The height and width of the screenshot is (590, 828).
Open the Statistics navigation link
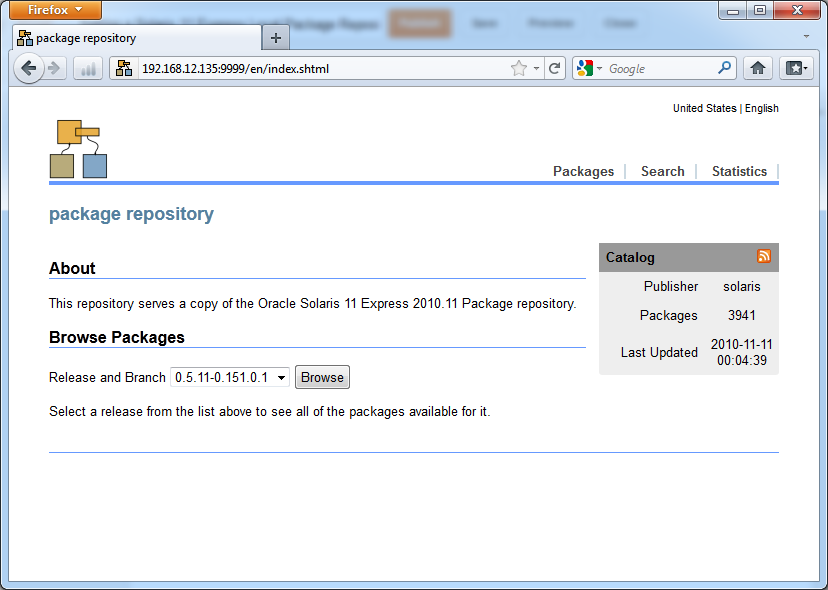coord(739,171)
